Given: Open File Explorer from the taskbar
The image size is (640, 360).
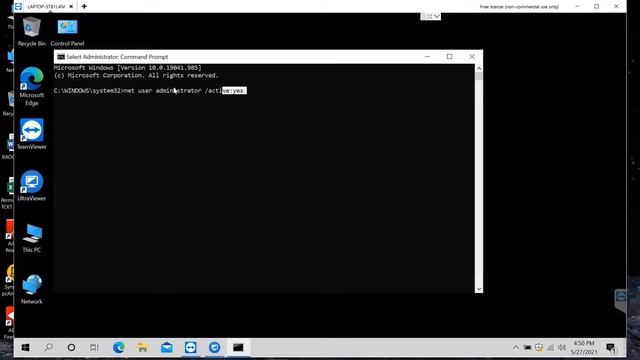Looking at the screenshot, I should pos(142,347).
